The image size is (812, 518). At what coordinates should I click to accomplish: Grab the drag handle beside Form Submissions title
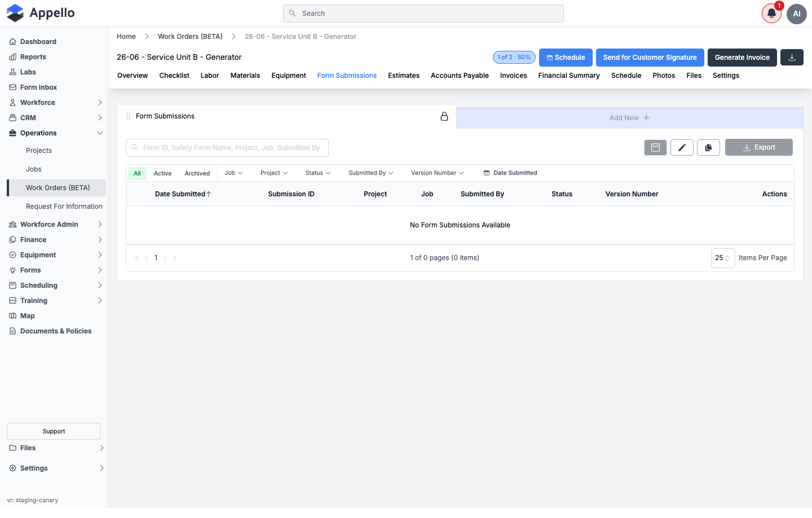[129, 116]
